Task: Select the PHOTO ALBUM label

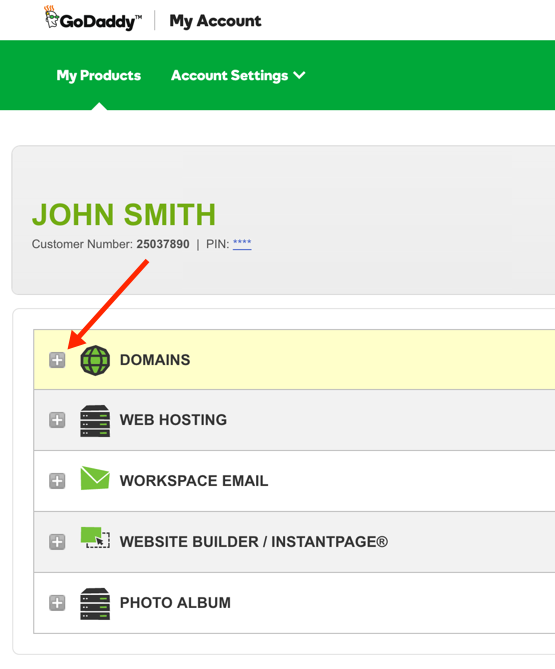Action: [x=175, y=603]
